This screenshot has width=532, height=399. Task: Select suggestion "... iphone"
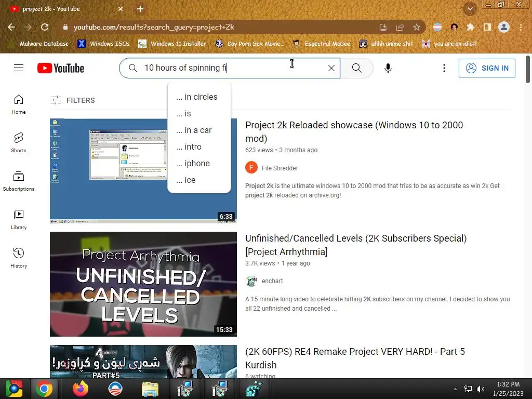tap(199, 164)
